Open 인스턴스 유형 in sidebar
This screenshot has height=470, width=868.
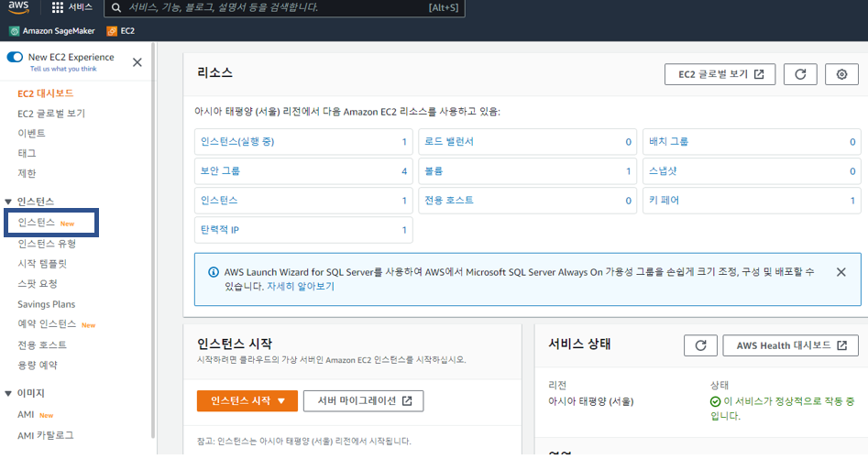coord(47,244)
